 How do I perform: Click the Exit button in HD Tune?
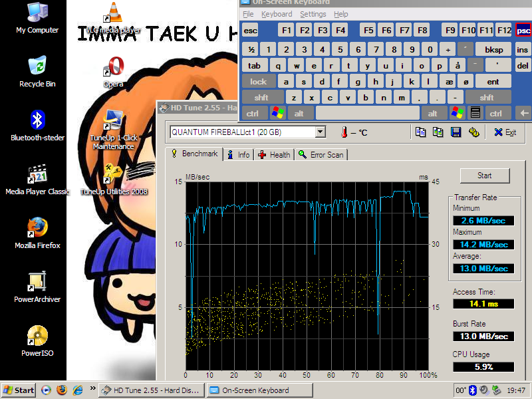505,132
